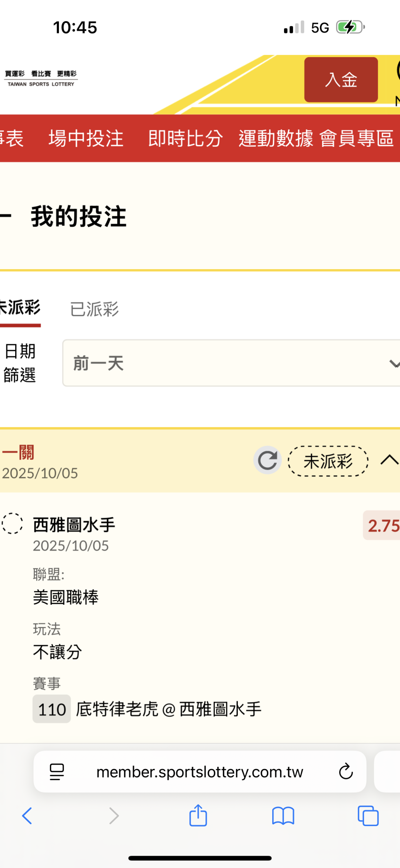Open Safari page settings icon
The height and width of the screenshot is (868, 400).
click(x=57, y=772)
